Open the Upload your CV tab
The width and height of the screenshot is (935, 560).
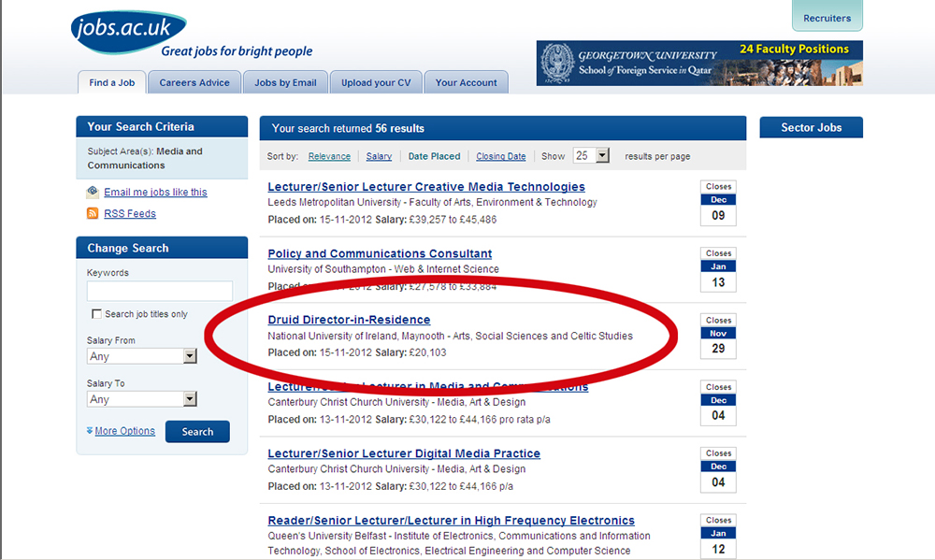[x=376, y=82]
